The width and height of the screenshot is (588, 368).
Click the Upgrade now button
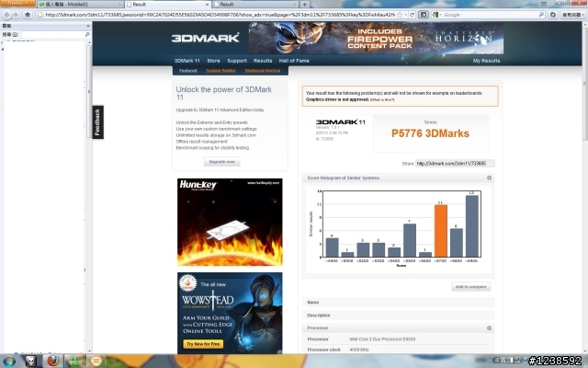[x=222, y=162]
